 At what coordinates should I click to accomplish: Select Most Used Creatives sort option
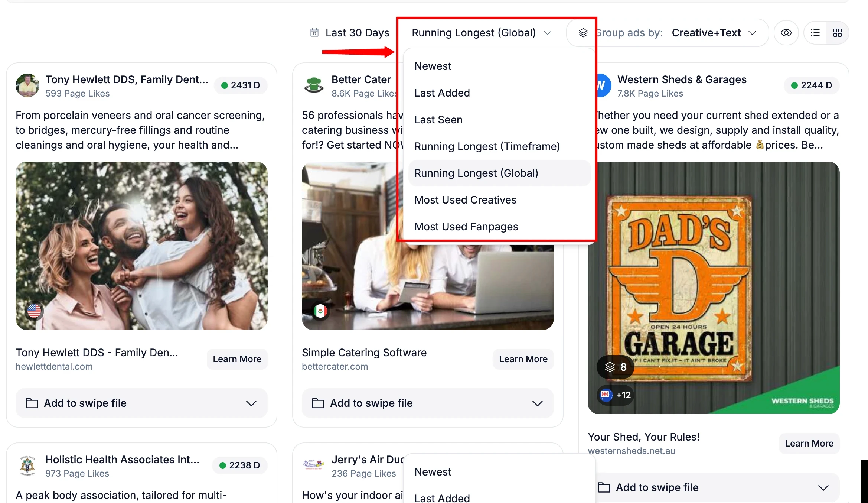coord(465,200)
